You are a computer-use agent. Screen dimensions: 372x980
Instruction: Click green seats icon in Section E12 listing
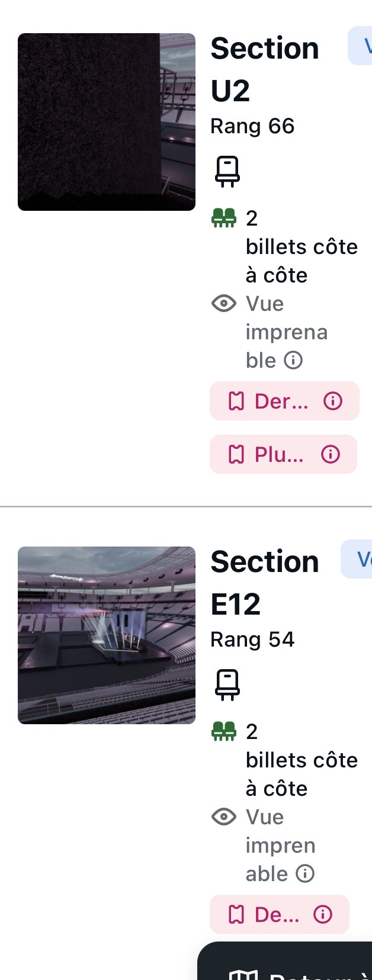coord(224,732)
